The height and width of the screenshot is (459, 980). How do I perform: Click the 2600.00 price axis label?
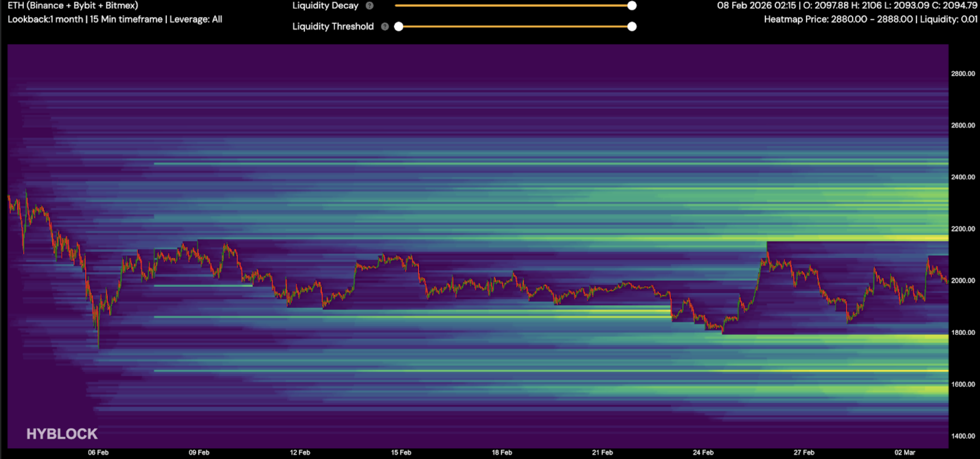coord(963,126)
